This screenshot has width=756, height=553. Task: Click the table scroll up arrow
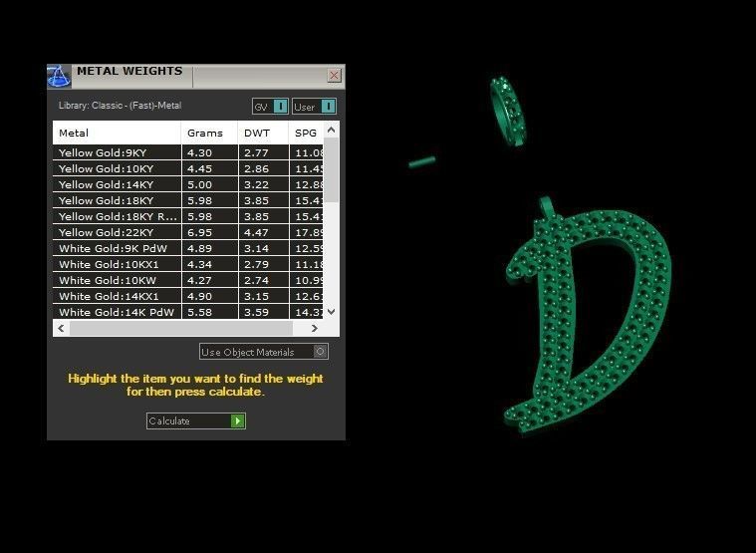331,130
